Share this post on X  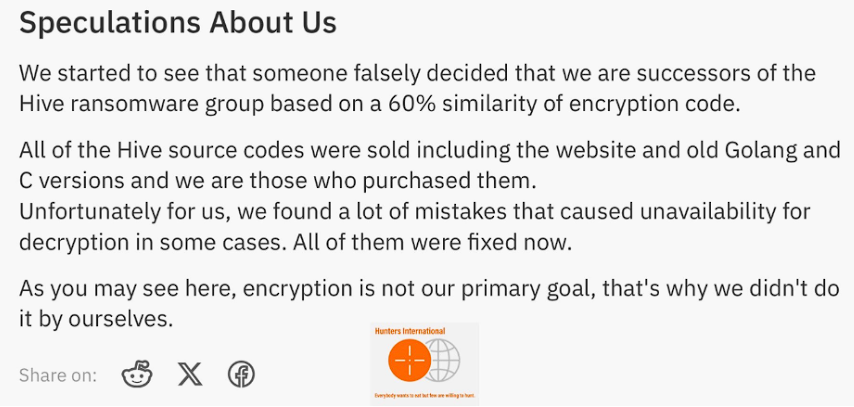[x=190, y=375]
